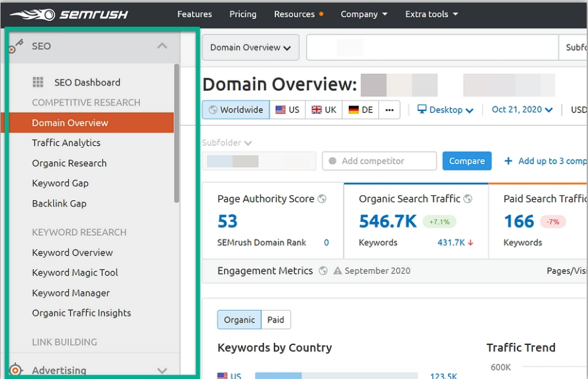
Task: Click the red down arrow next to 431.7K
Action: (x=470, y=243)
